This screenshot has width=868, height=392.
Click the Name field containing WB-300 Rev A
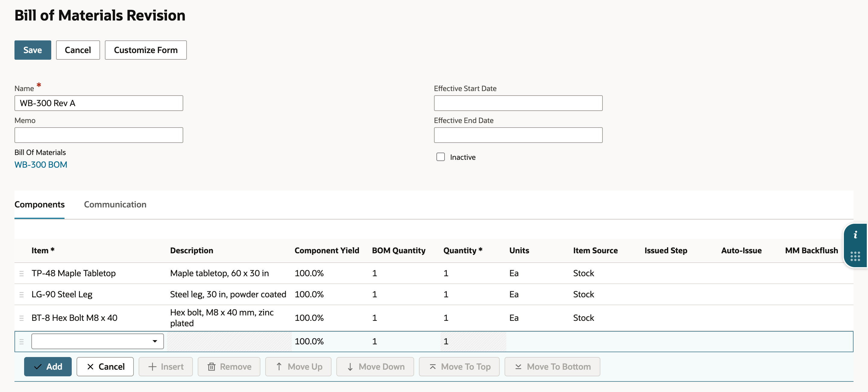(x=99, y=103)
